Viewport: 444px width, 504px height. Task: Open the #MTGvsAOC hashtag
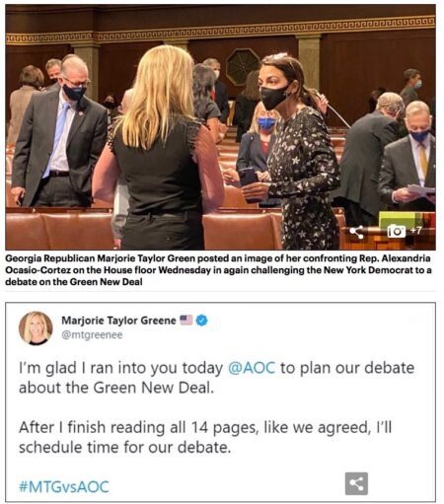(64, 486)
